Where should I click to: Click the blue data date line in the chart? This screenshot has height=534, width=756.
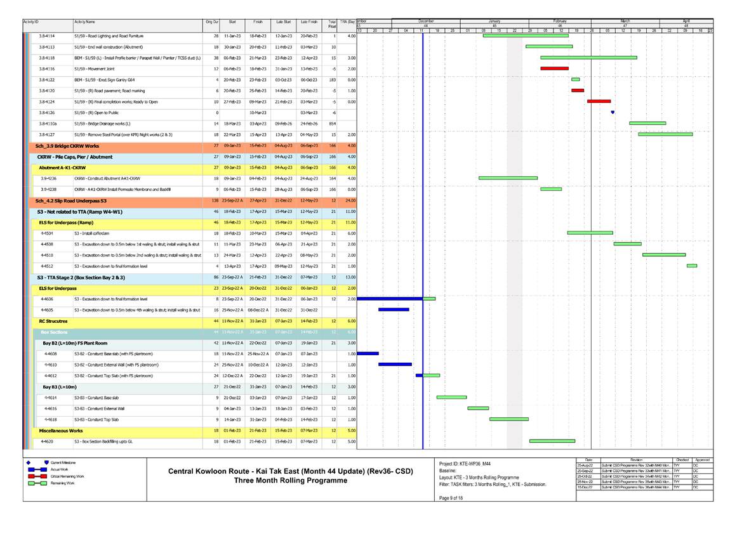422,254
